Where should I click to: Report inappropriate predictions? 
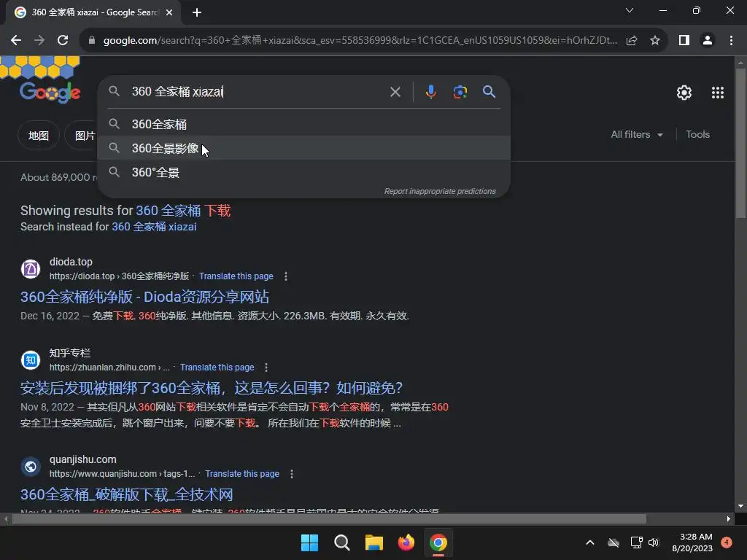pyautogui.click(x=440, y=192)
